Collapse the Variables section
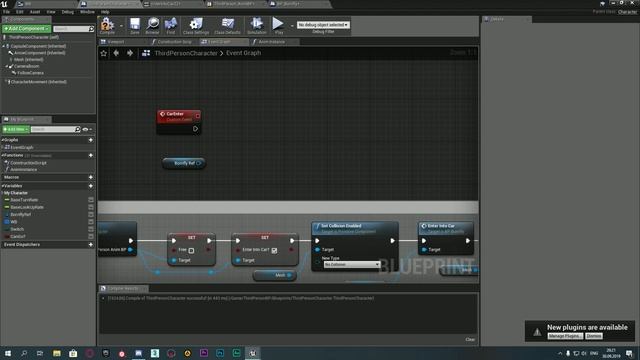 pos(2,186)
